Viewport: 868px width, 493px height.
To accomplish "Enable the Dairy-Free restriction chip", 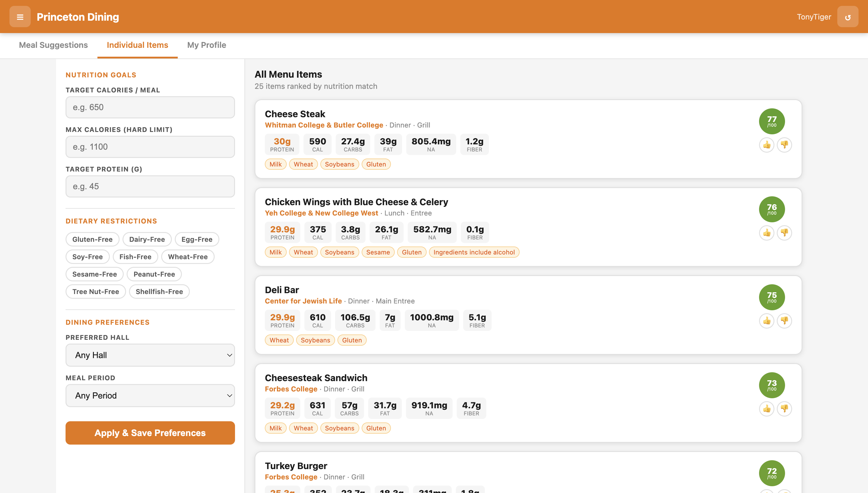I will 147,239.
